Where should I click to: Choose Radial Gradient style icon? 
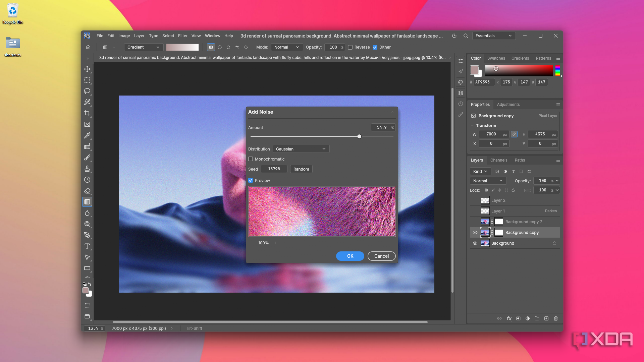pyautogui.click(x=220, y=47)
